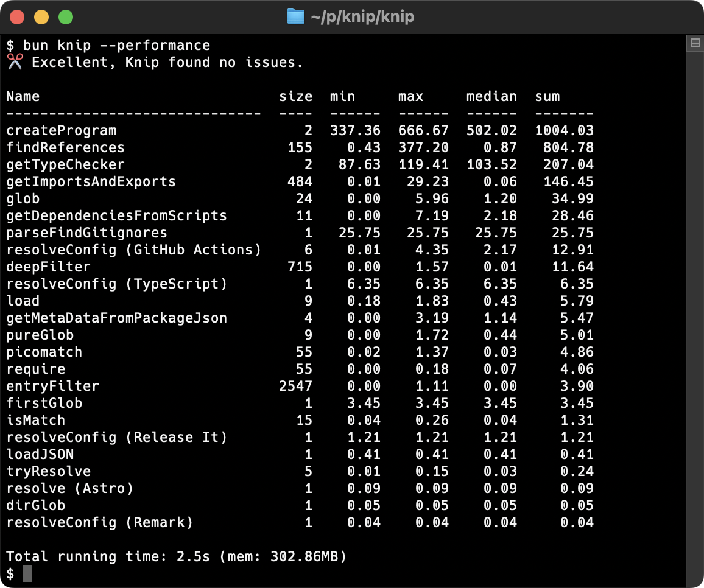Click the bun knip --performance command text
704x588 pixels.
coord(116,45)
